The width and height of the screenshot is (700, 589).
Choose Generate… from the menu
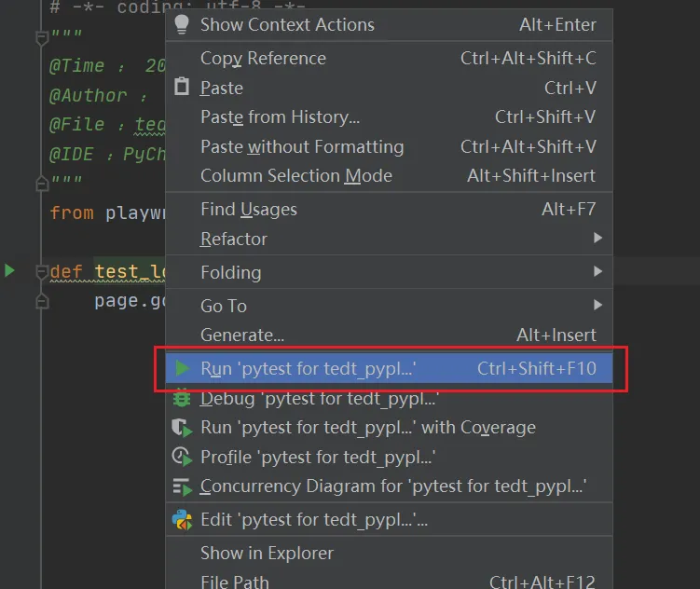point(389,336)
